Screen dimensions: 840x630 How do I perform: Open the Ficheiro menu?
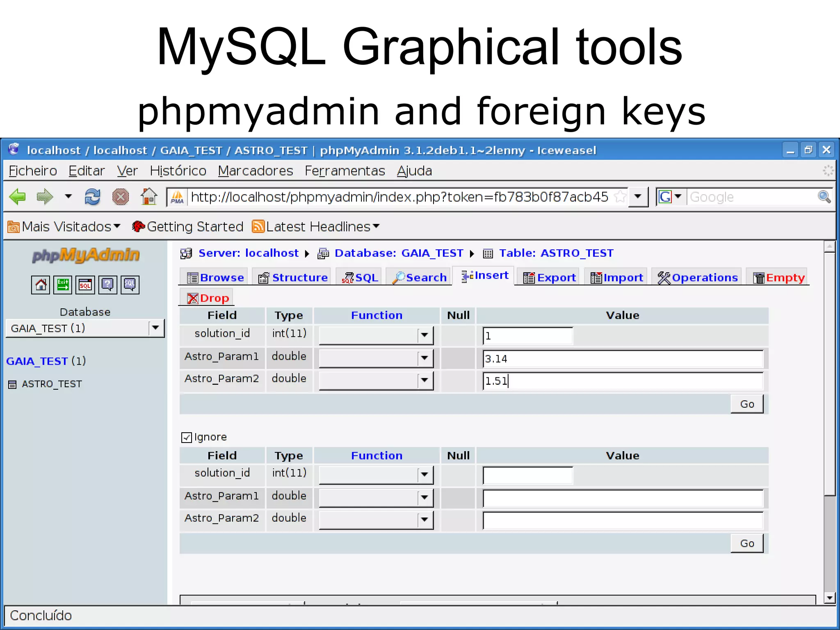click(33, 171)
